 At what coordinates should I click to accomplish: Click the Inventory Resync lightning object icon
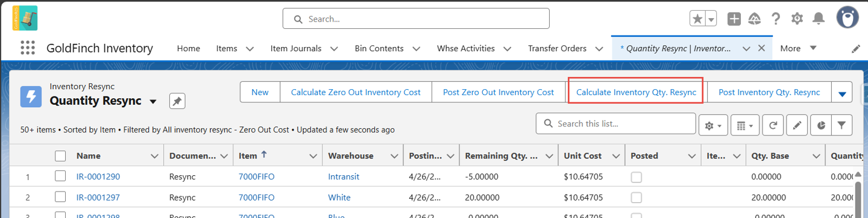pos(31,96)
